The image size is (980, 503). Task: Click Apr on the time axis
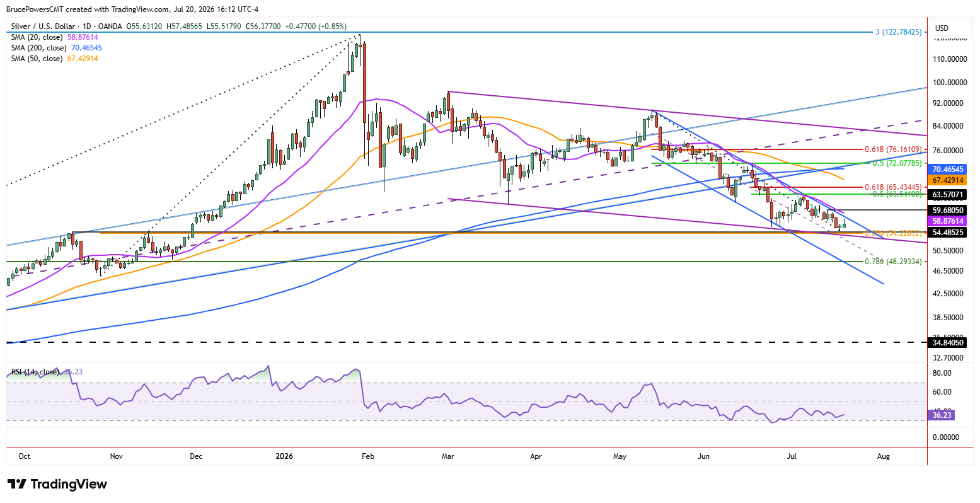[536, 455]
